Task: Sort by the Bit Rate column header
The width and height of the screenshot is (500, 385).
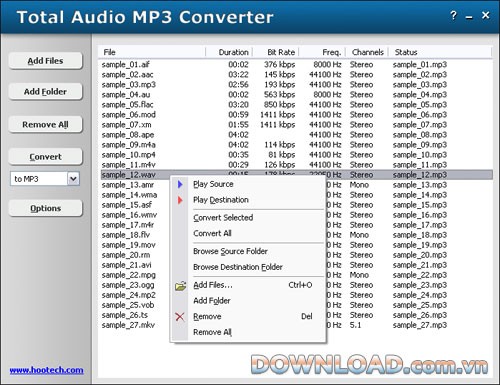Action: 276,52
